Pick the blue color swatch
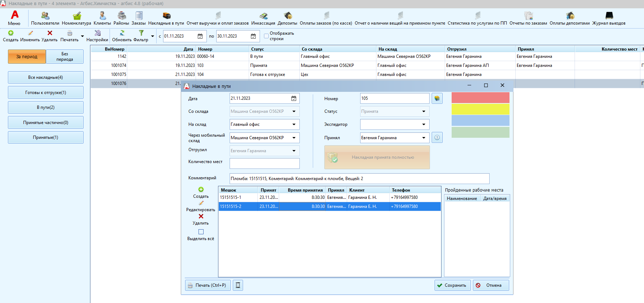 pos(481,120)
